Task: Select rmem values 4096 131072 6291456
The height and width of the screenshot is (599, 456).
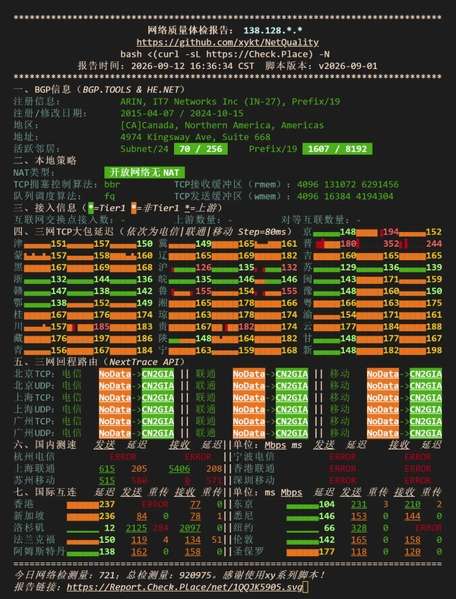Action: point(348,184)
